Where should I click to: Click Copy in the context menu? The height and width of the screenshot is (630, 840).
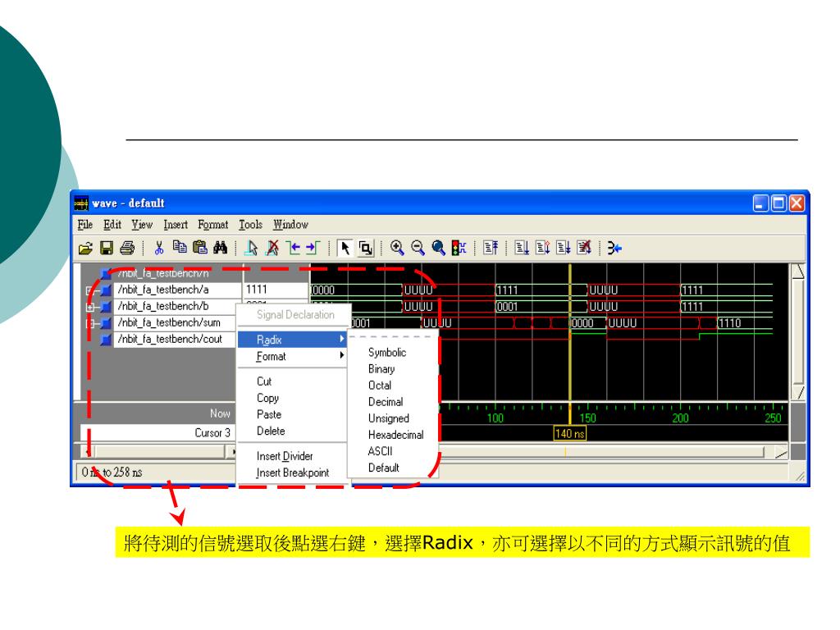[x=267, y=398]
